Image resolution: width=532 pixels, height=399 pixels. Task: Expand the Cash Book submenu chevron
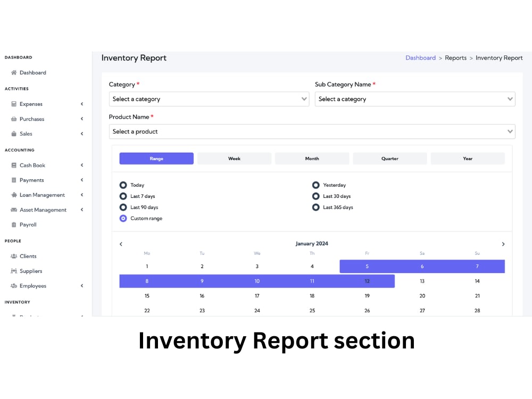pyautogui.click(x=82, y=165)
